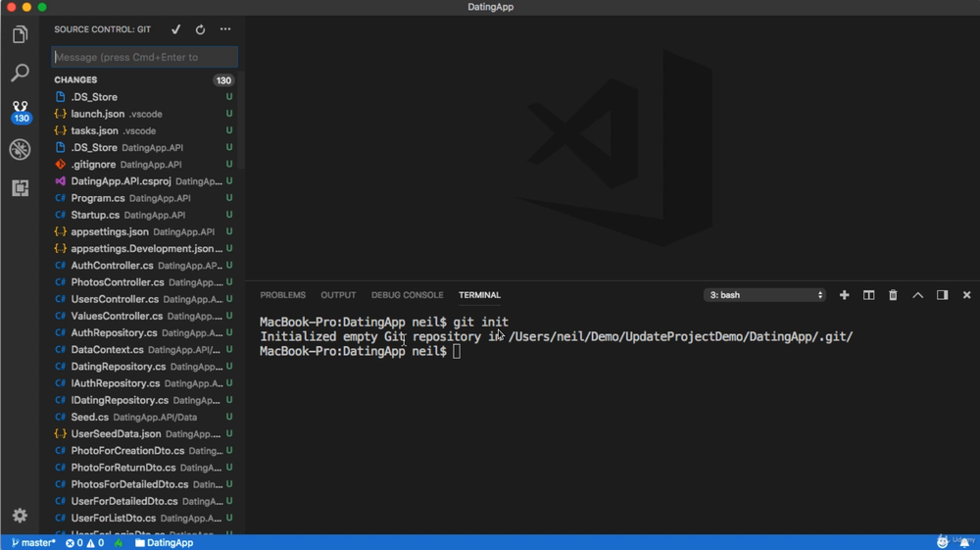Select DatingApp.API.csproj in changes
Screen dimensions: 980x550
143,181
